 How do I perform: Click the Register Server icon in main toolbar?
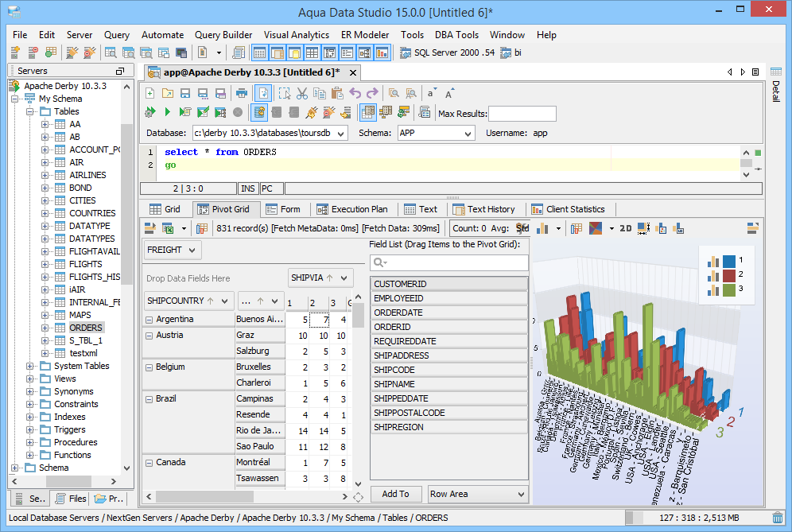(x=15, y=52)
